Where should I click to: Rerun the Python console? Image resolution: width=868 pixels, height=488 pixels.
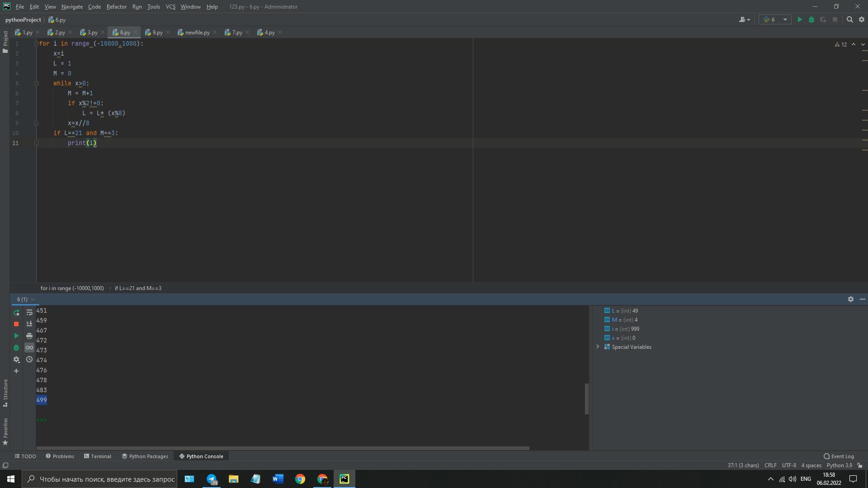[x=16, y=313]
